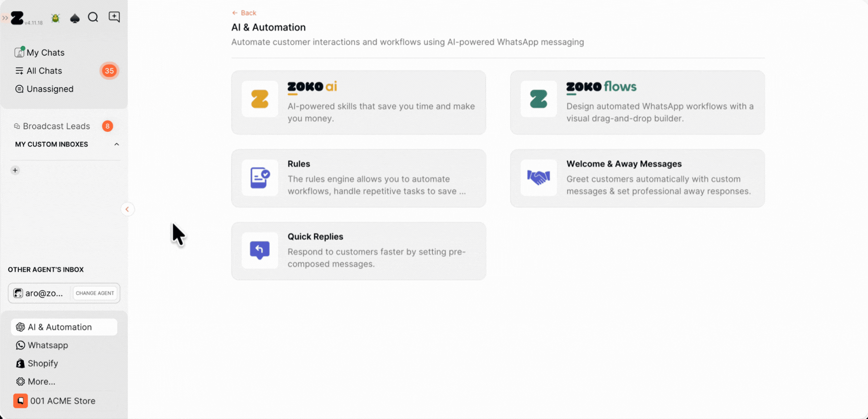Click the 35 unread badge

[109, 71]
